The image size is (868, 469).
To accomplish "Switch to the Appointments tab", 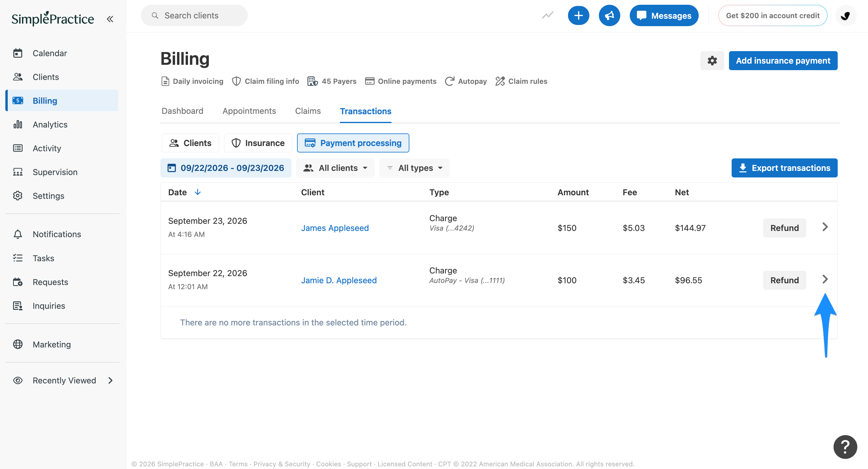I will point(249,111).
